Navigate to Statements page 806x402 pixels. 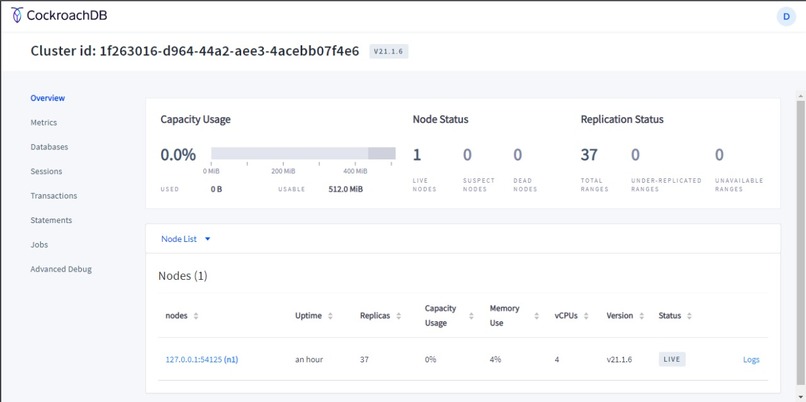(x=51, y=220)
